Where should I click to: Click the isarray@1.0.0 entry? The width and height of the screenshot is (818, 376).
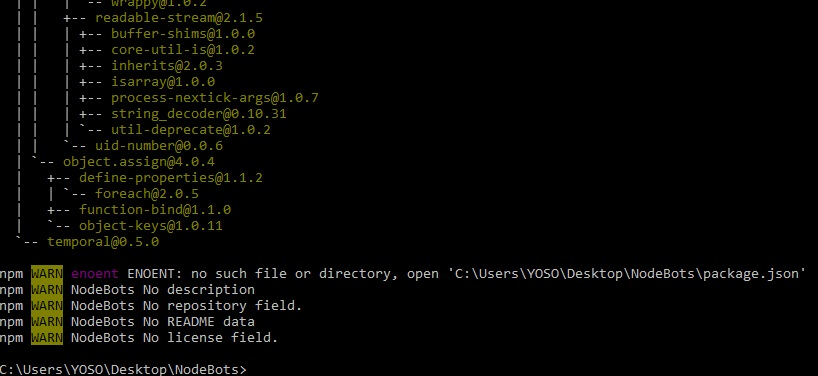point(163,82)
